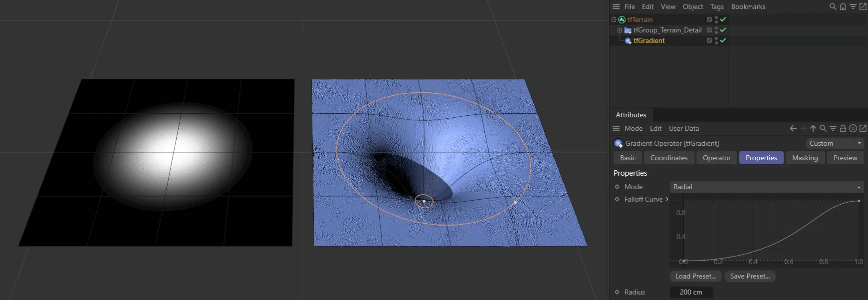
Task: Open the Object menu
Action: [x=693, y=6]
